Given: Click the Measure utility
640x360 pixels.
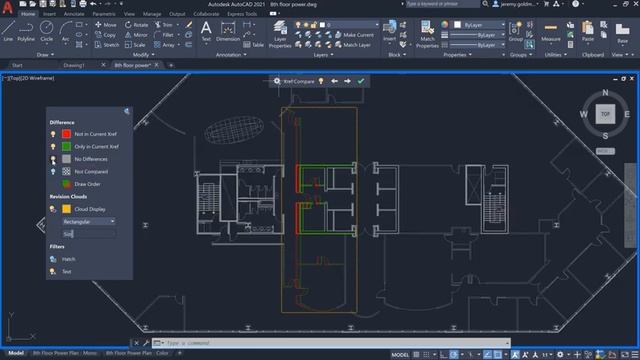Looking at the screenshot, I should coord(551,31).
